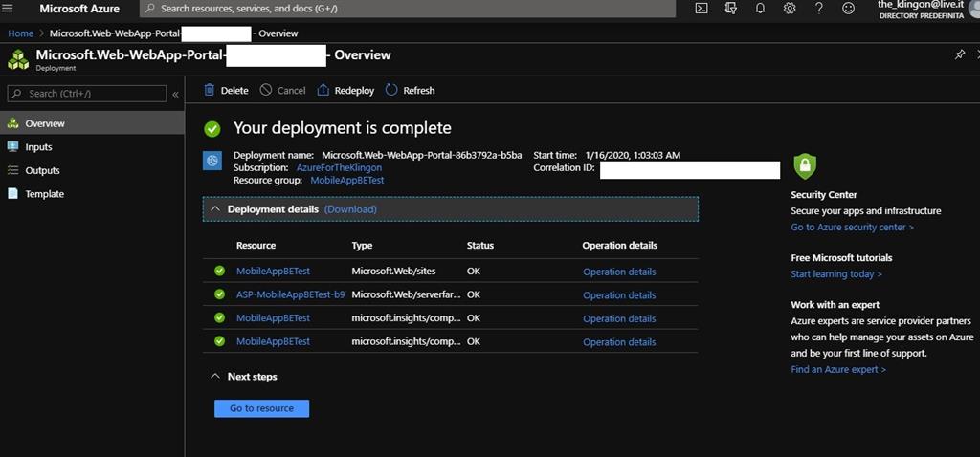Image resolution: width=980 pixels, height=457 pixels.
Task: Click the Status column header
Action: coord(480,246)
